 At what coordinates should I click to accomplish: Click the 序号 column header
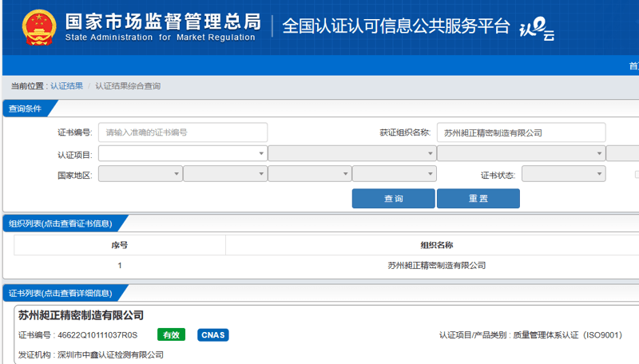tap(119, 245)
